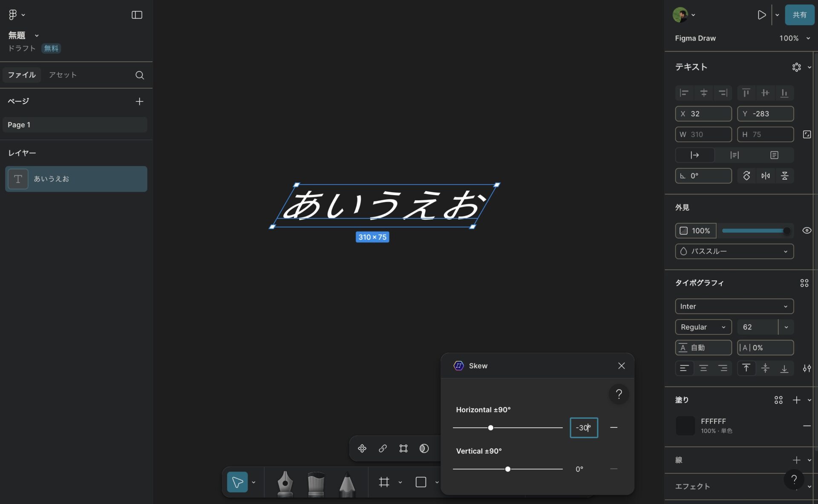Add a new page with plus icon
This screenshot has height=504, width=818.
(139, 101)
